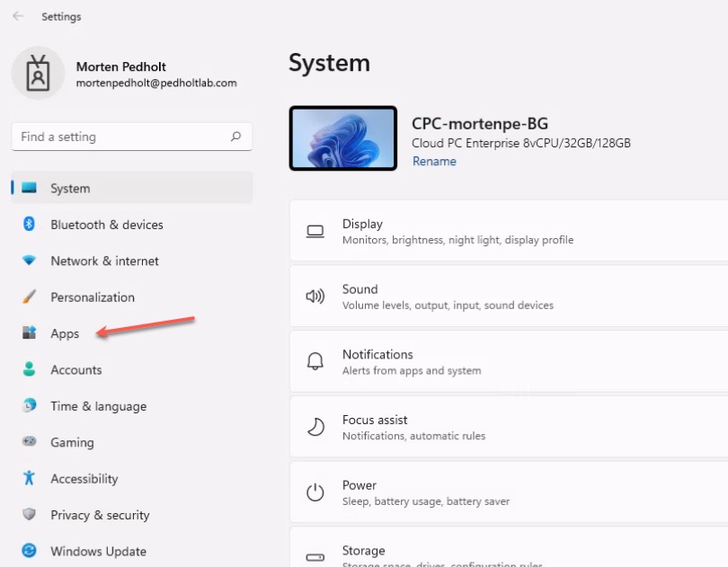728x567 pixels.
Task: Click the Privacy shield icon
Action: coord(29,514)
